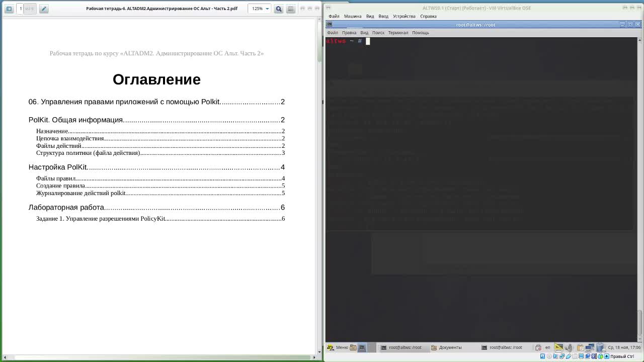This screenshot has height=362, width=644.
Task: Open the network connection tray icon
Action: click(x=590, y=347)
